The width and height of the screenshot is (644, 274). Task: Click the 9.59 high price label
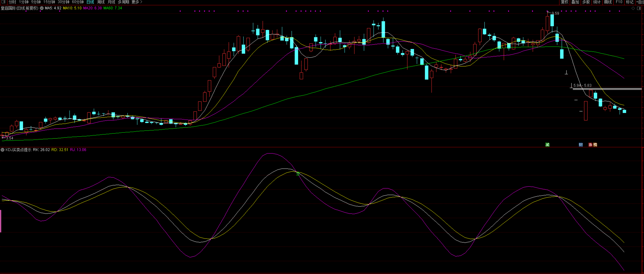click(555, 13)
